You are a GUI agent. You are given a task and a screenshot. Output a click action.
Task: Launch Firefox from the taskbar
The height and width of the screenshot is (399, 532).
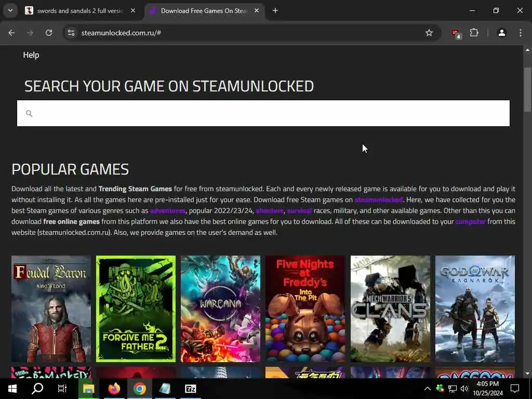coord(114,389)
